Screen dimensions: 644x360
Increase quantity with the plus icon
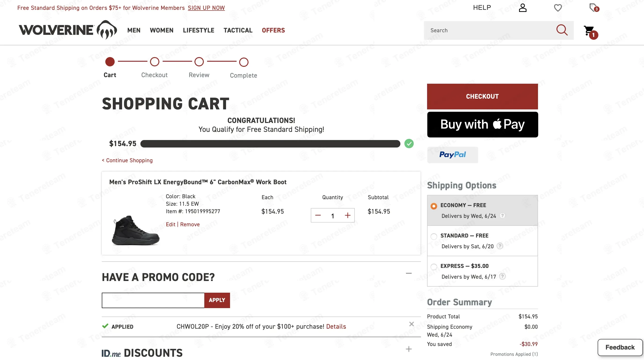point(348,215)
